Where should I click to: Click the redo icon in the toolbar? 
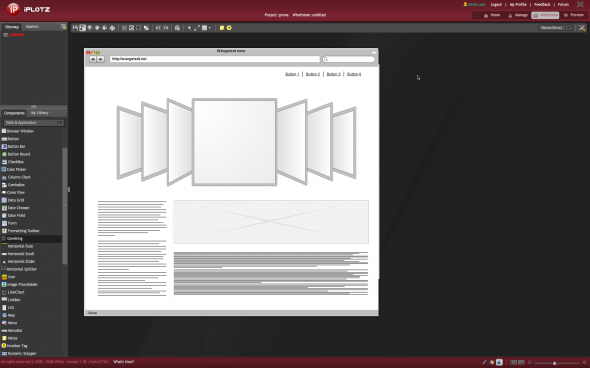click(x=166, y=28)
